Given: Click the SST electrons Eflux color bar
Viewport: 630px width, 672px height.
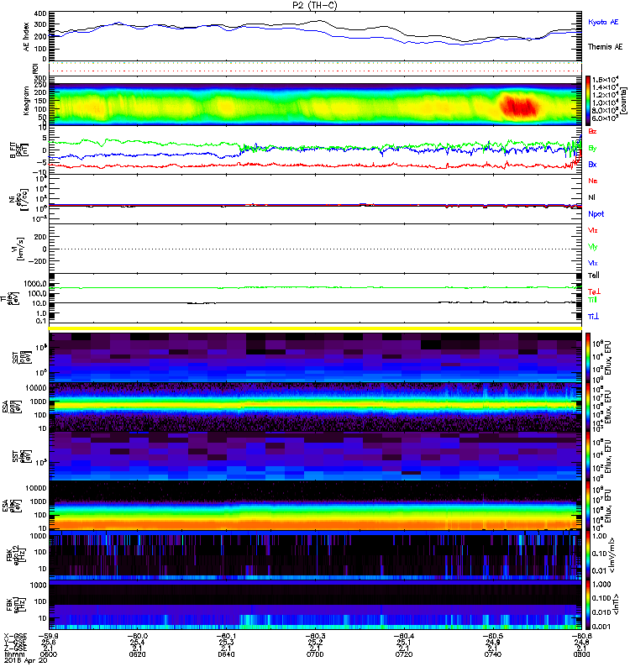Looking at the screenshot, I should pos(588,456).
